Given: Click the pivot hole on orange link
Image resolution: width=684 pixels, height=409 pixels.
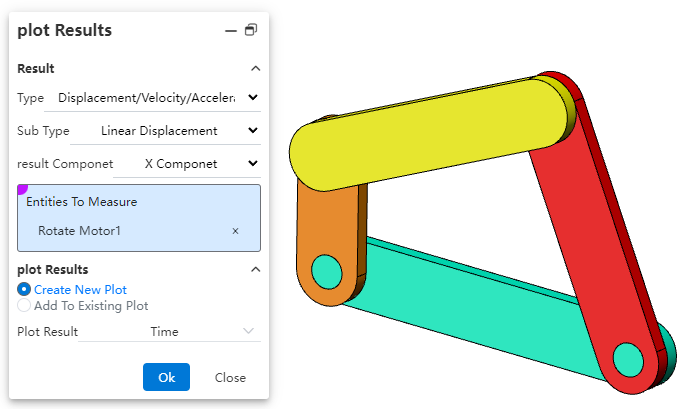Looking at the screenshot, I should [326, 269].
